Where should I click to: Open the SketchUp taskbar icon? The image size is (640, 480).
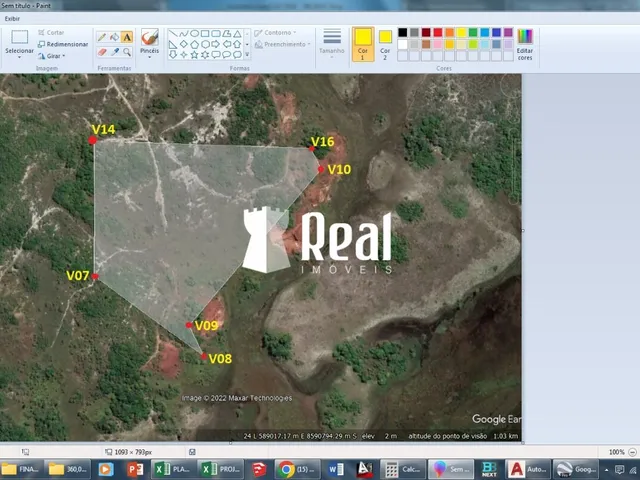coord(259,470)
